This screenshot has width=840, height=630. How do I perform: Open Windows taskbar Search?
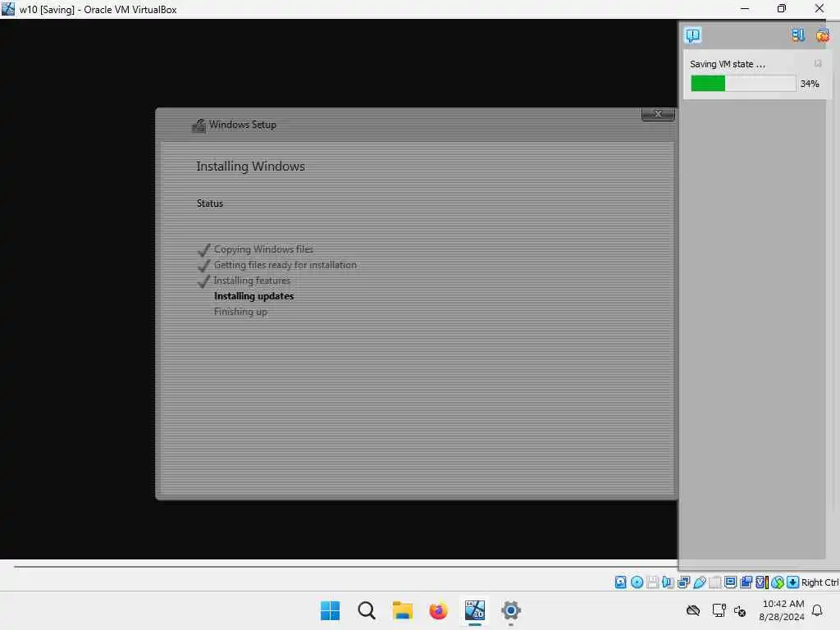(x=367, y=610)
